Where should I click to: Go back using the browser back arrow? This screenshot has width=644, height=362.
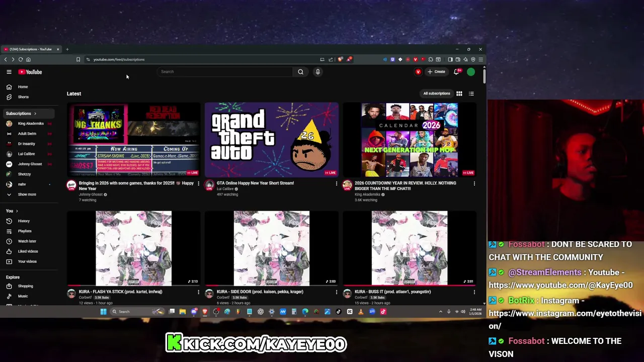[6, 59]
